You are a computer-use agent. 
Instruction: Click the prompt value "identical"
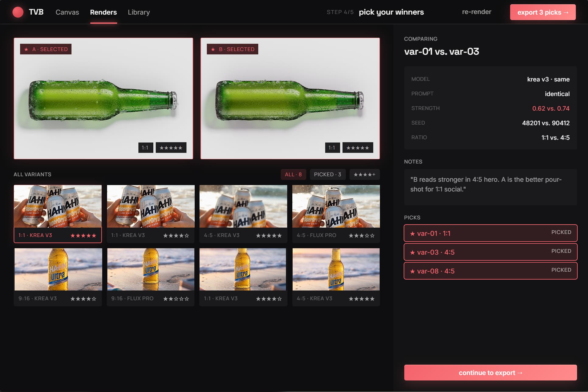(557, 94)
